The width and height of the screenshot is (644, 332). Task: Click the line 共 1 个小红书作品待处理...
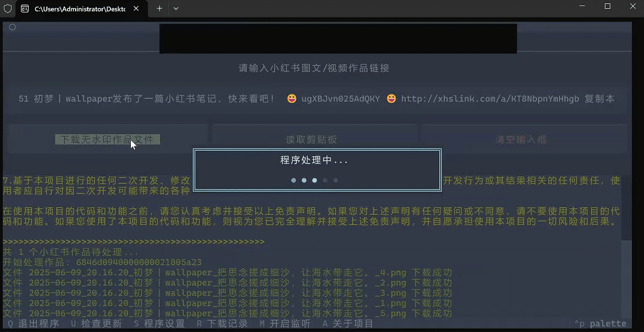(x=71, y=252)
